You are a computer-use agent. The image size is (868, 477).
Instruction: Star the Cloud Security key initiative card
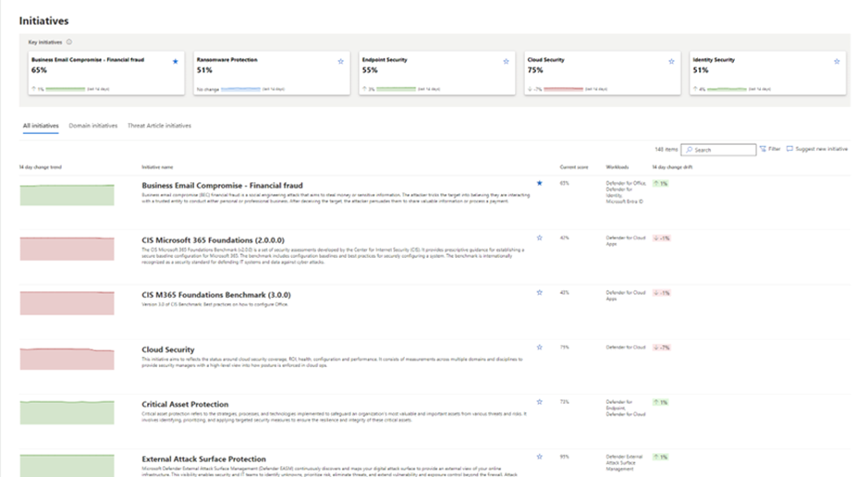coord(671,61)
